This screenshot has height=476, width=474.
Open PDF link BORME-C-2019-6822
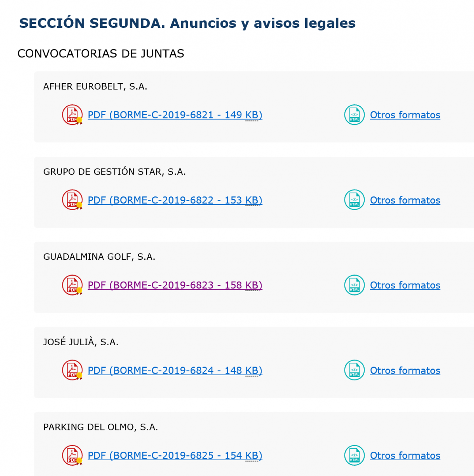pos(175,200)
